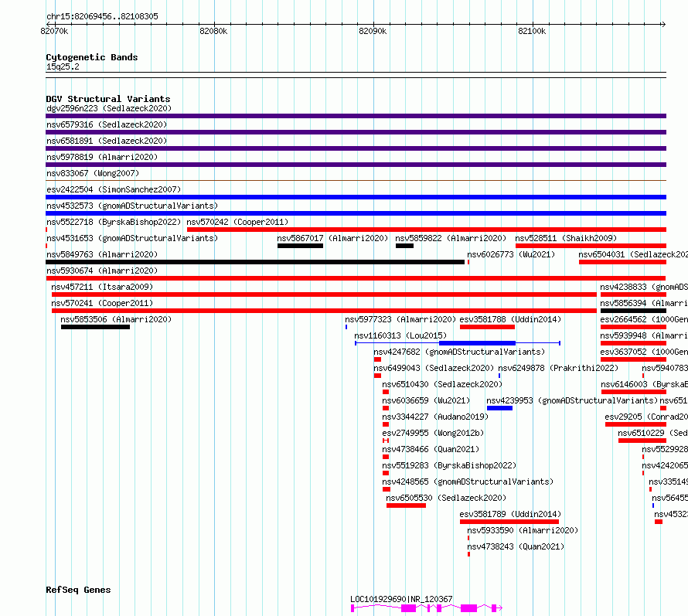
Task: Click the 15q25.2 cytogenetic band label
Action: pos(63,66)
